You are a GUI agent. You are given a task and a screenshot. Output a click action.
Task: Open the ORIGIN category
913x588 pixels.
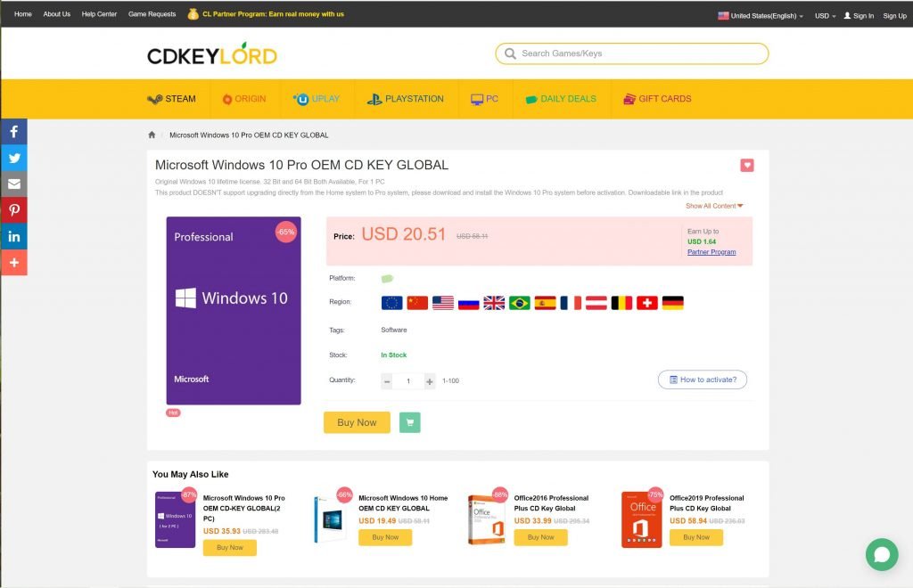coord(244,99)
